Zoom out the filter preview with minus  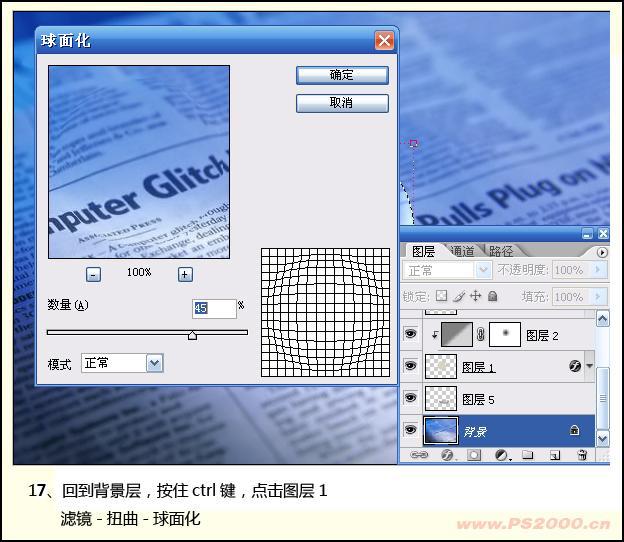94,274
